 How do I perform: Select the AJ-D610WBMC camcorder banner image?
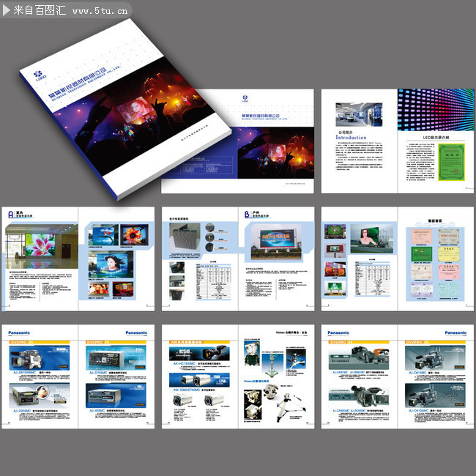coord(40,357)
